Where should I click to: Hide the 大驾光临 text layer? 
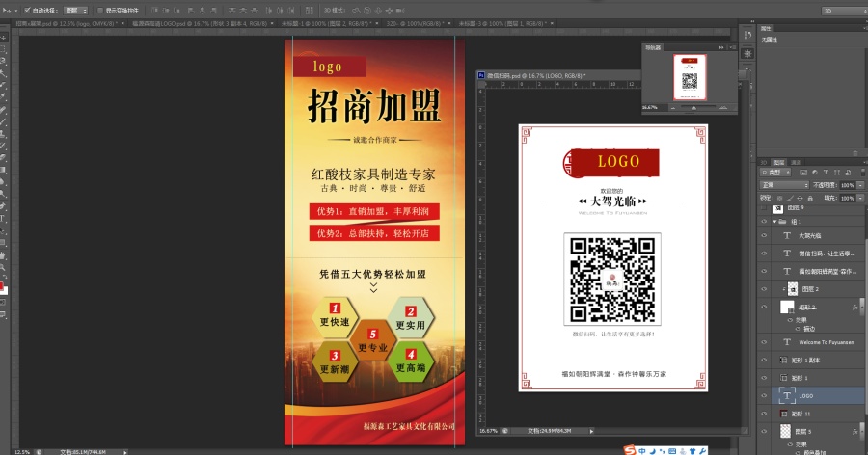[764, 235]
